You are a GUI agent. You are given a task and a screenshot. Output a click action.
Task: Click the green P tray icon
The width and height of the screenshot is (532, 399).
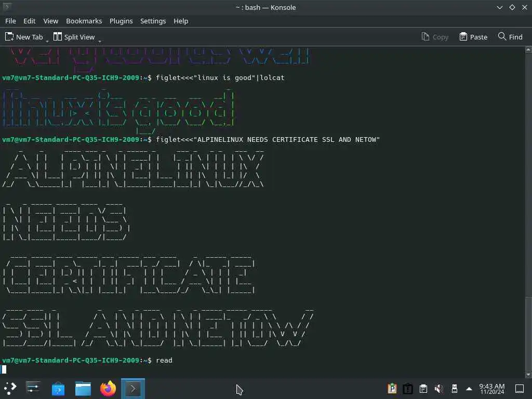click(x=392, y=389)
